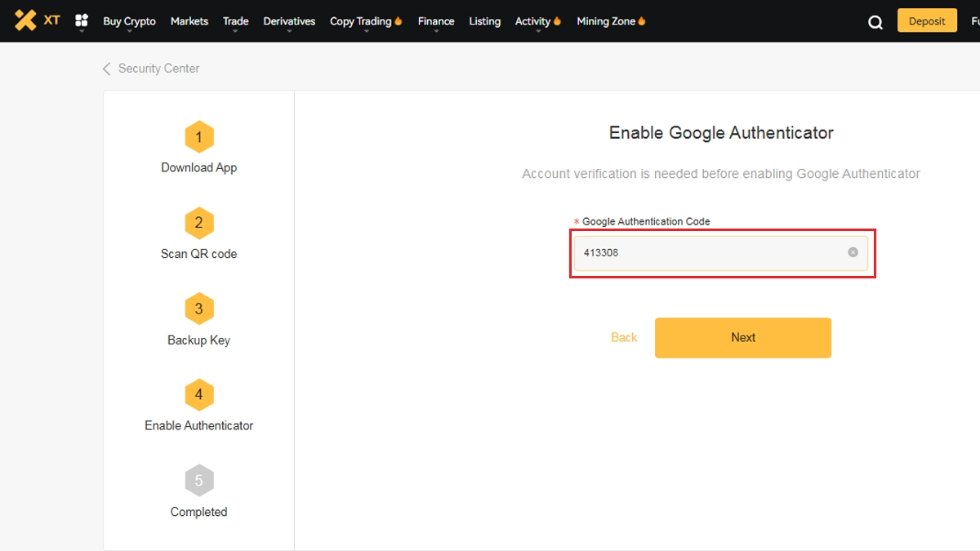The image size is (980, 551).
Task: Open the Markets page
Action: pyautogui.click(x=189, y=21)
